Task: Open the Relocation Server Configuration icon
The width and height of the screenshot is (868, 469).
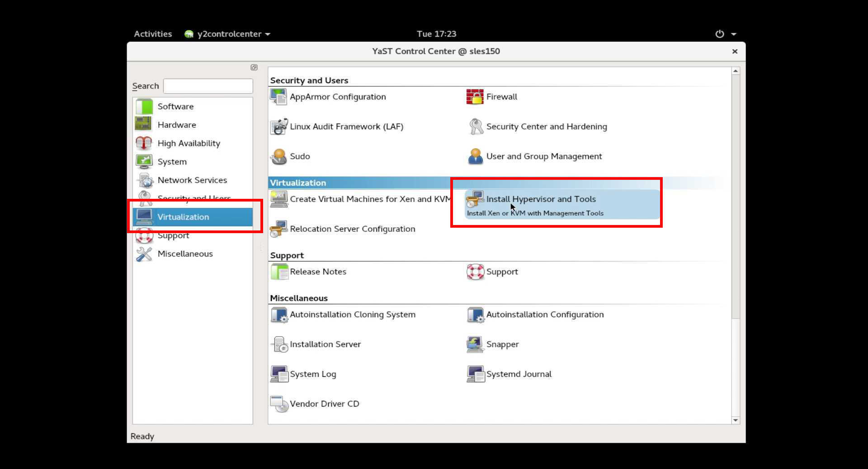Action: tap(278, 229)
